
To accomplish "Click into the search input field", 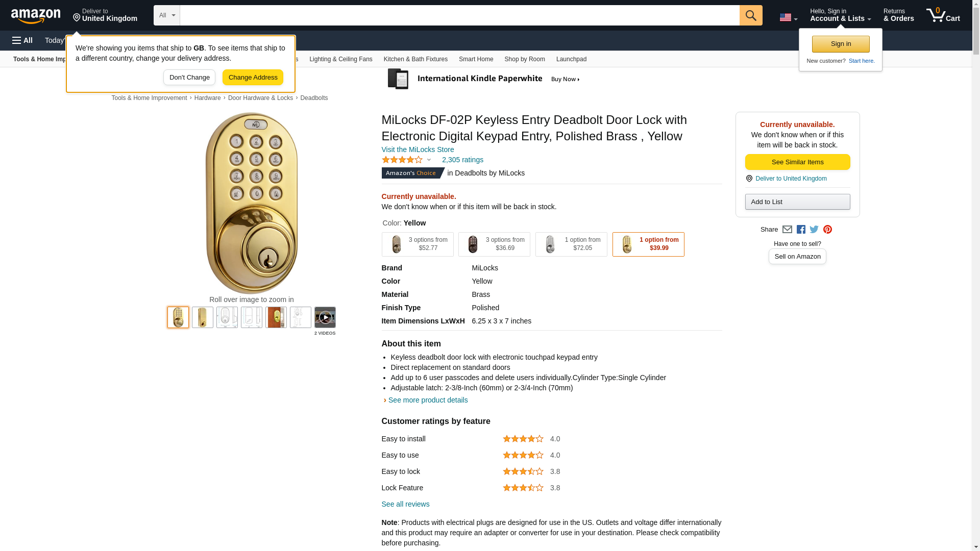I will tap(459, 15).
